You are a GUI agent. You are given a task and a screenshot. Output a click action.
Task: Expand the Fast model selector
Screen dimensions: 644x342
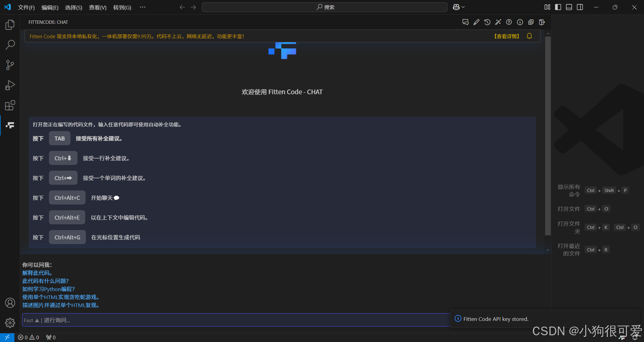coord(32,320)
